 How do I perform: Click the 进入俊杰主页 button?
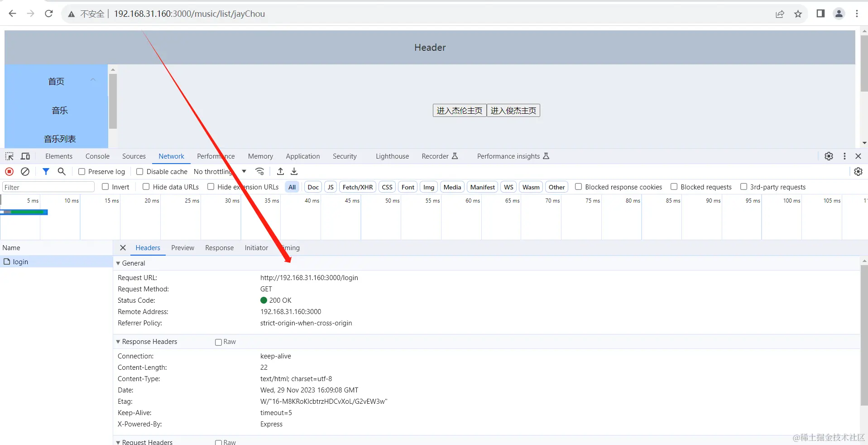(513, 111)
